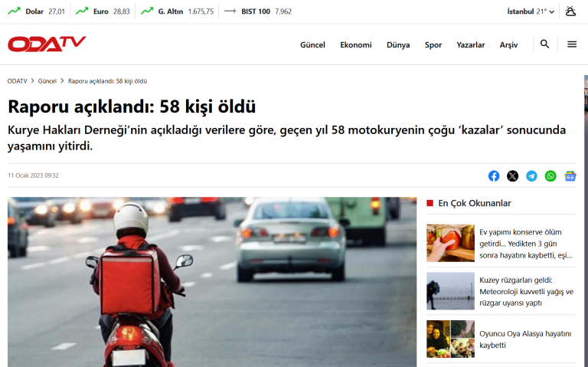Open the Spor menu section
This screenshot has width=588, height=367.
click(433, 44)
